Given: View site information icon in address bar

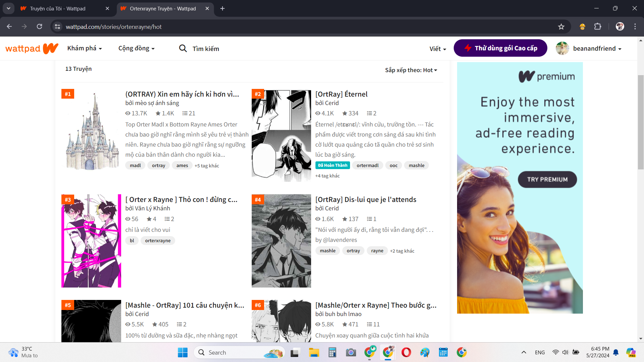Looking at the screenshot, I should pyautogui.click(x=58, y=27).
